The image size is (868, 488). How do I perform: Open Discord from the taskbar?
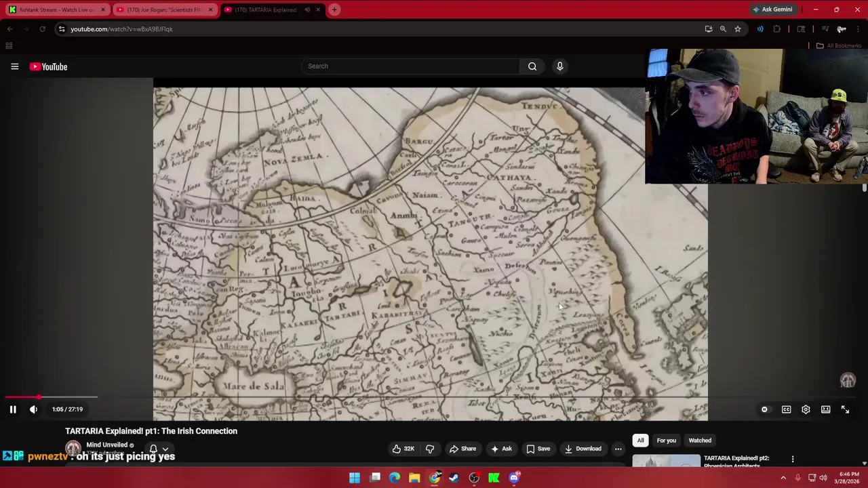514,478
